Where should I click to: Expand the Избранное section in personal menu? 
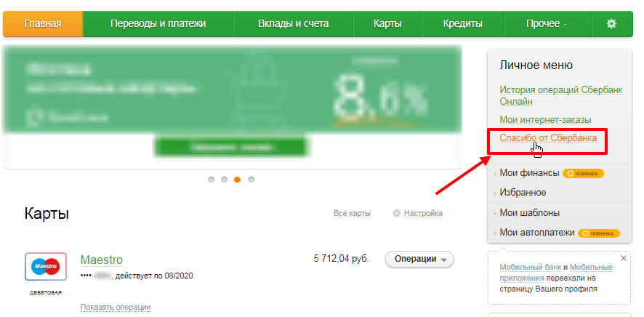coord(560,193)
